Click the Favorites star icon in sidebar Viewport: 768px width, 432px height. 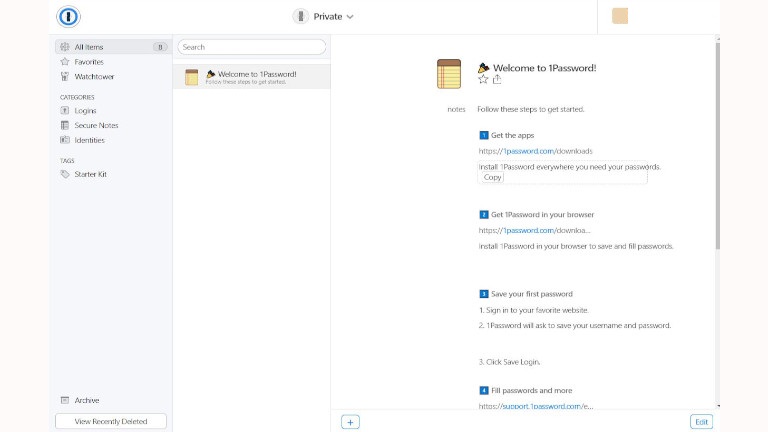pyautogui.click(x=65, y=62)
